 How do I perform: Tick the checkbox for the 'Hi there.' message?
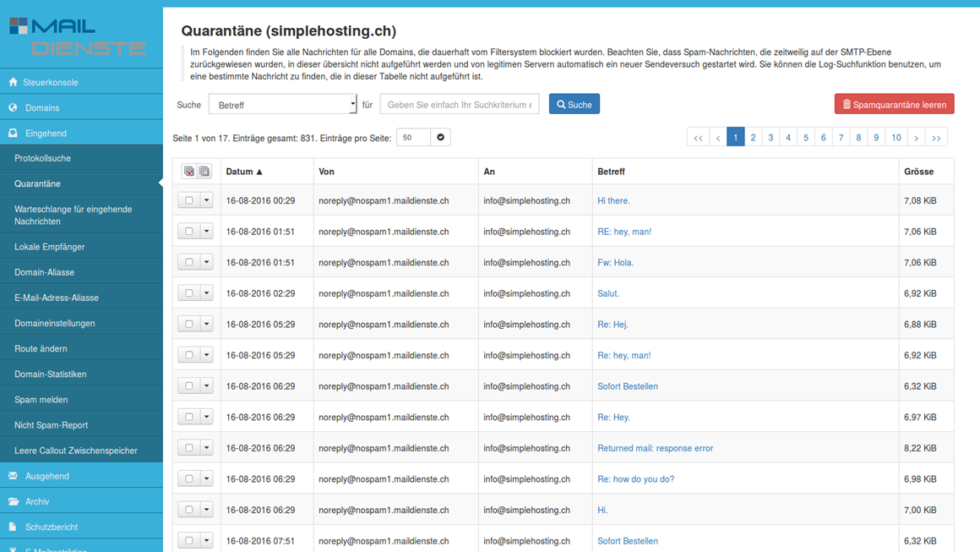pos(189,200)
